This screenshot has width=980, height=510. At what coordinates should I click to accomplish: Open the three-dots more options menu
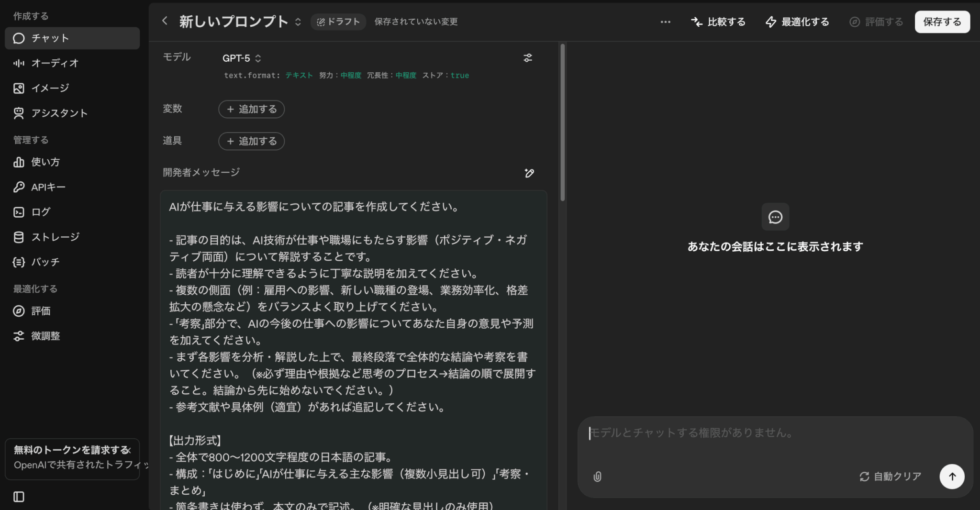tap(665, 22)
